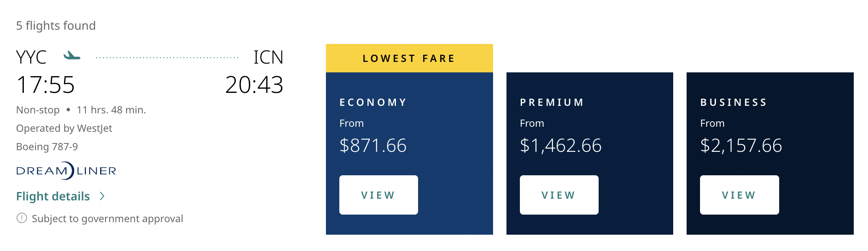Select the Dreamliner logo

click(66, 170)
